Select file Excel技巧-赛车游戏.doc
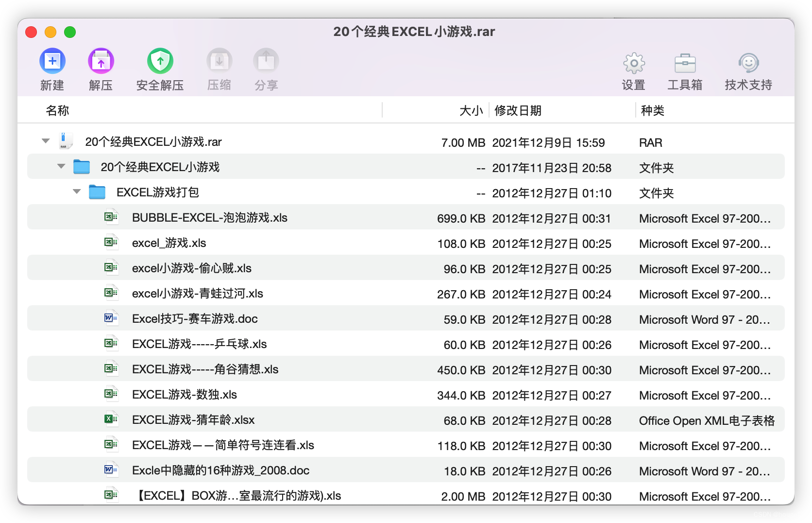 coord(195,318)
